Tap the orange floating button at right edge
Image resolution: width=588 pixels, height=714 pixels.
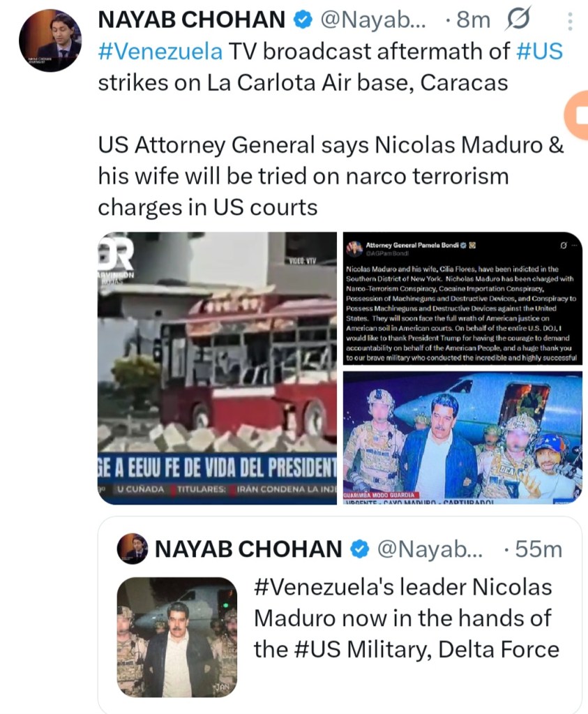point(576,115)
